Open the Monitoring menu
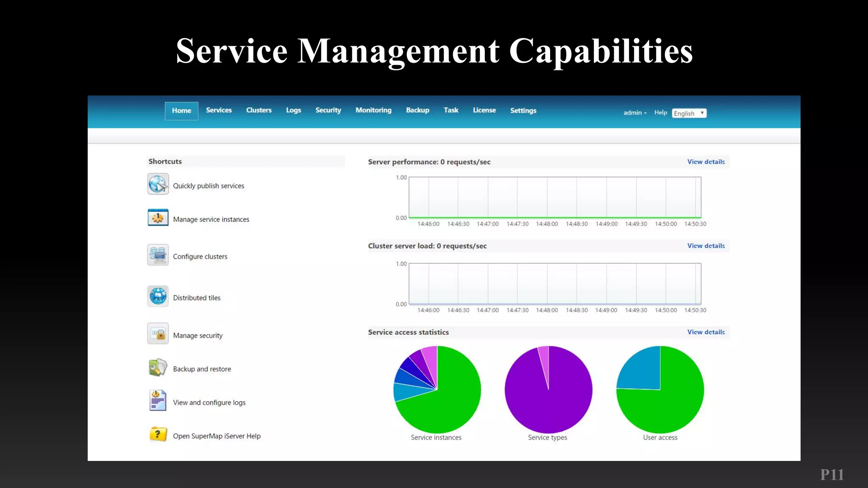 [x=373, y=110]
